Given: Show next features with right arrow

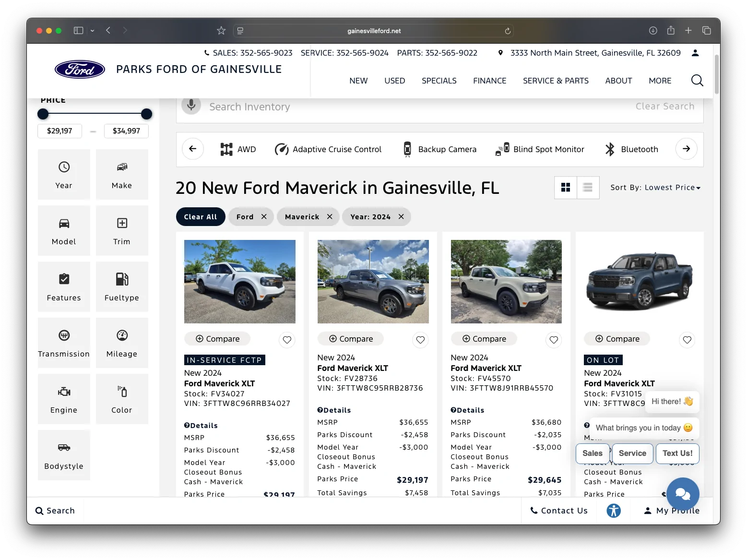Looking at the screenshot, I should pyautogui.click(x=686, y=149).
